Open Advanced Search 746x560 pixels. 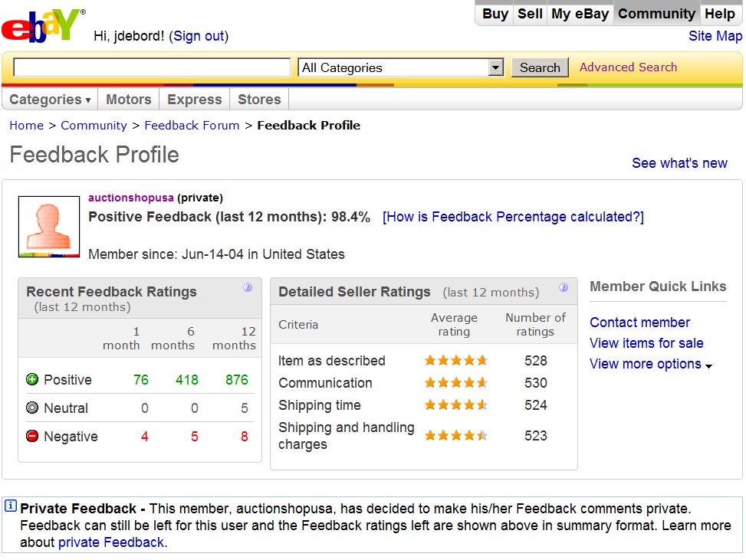click(x=628, y=67)
